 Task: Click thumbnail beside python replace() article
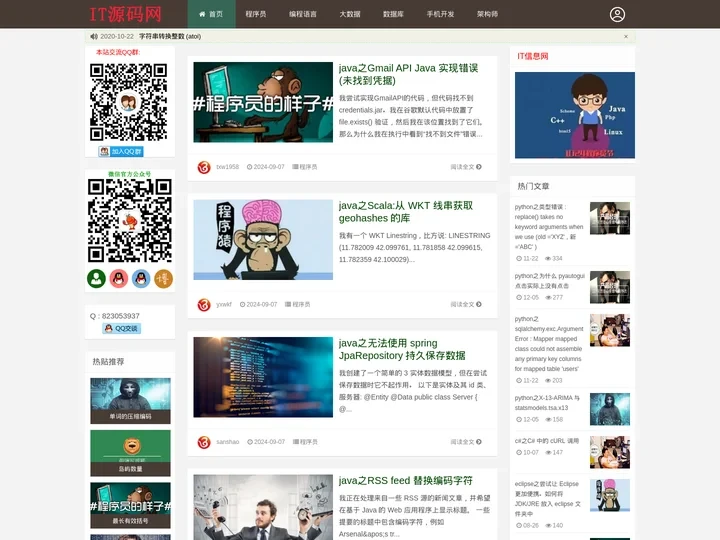pyautogui.click(x=610, y=218)
